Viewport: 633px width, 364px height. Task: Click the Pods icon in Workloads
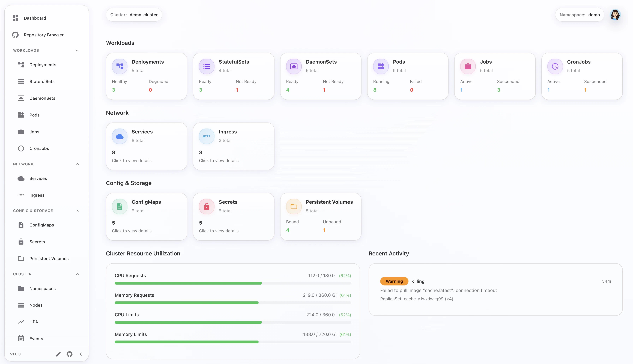tap(21, 115)
